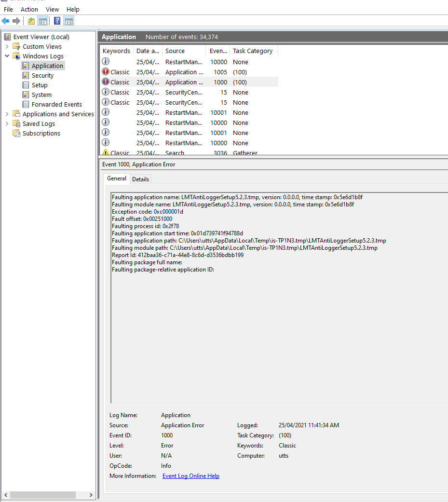Click the Back arrow toolbar icon
Screen dimensions: 448x502
point(5,21)
